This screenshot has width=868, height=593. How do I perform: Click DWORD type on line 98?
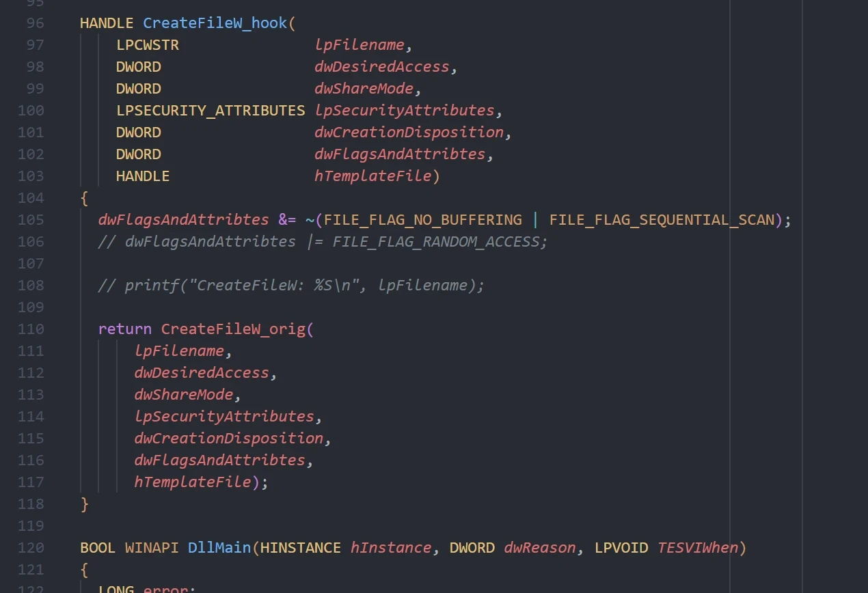(139, 67)
